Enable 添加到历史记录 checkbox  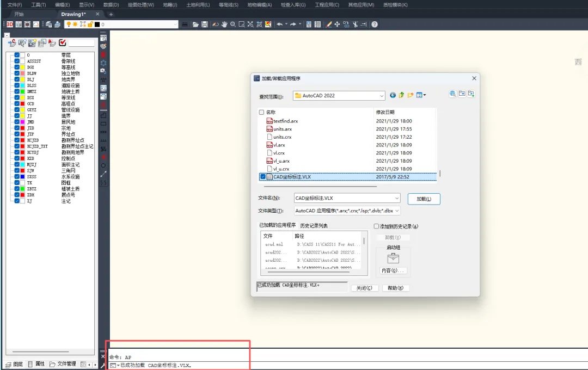(x=376, y=226)
